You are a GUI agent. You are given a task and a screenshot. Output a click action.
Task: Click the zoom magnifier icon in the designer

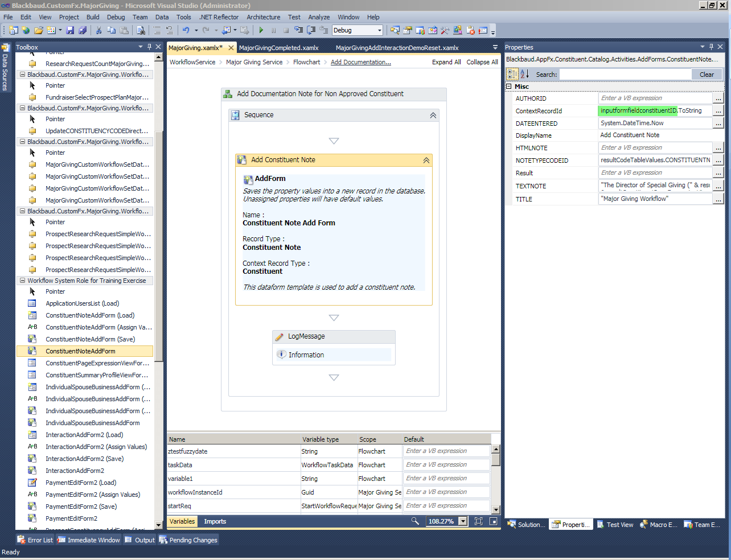(x=415, y=521)
